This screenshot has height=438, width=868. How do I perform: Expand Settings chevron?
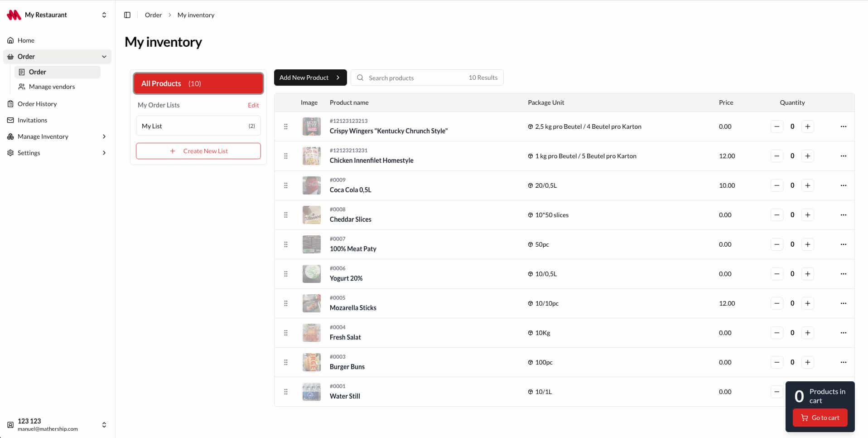[x=104, y=153]
